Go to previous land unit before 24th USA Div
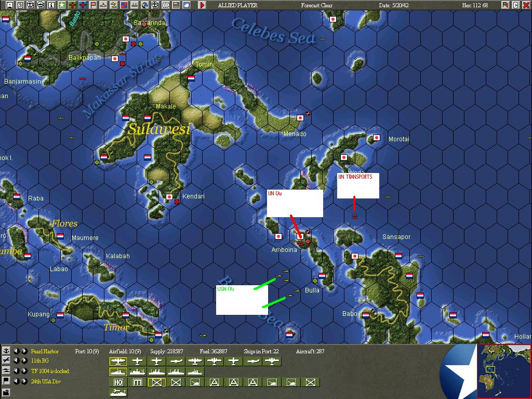Viewport: 532px width, 399px height. pyautogui.click(x=16, y=381)
